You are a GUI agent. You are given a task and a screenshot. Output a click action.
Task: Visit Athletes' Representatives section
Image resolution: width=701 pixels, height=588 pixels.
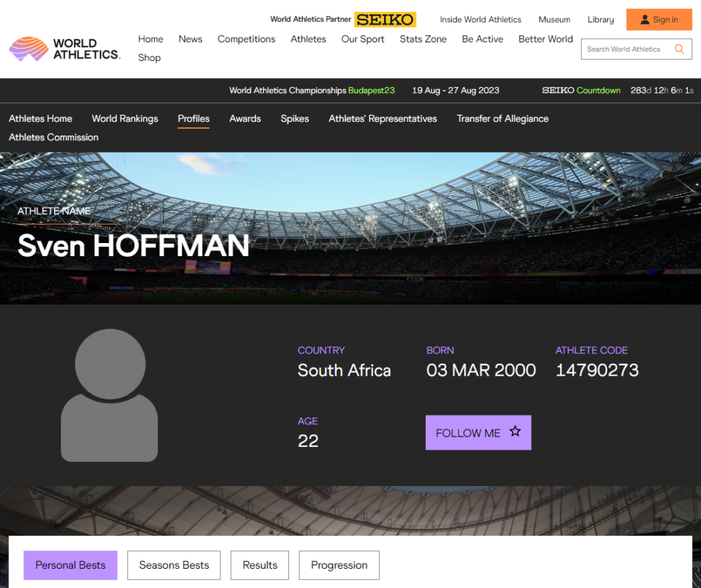pos(383,118)
